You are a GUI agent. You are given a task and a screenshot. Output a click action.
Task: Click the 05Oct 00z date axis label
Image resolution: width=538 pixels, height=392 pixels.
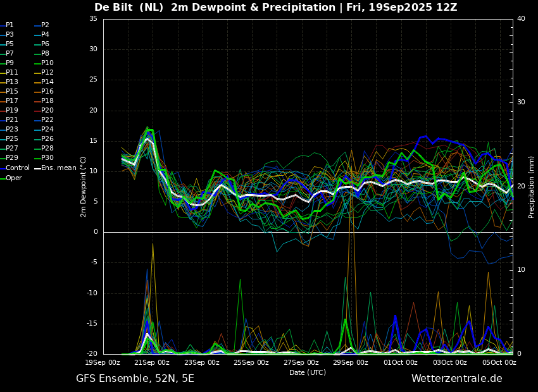coord(499,362)
